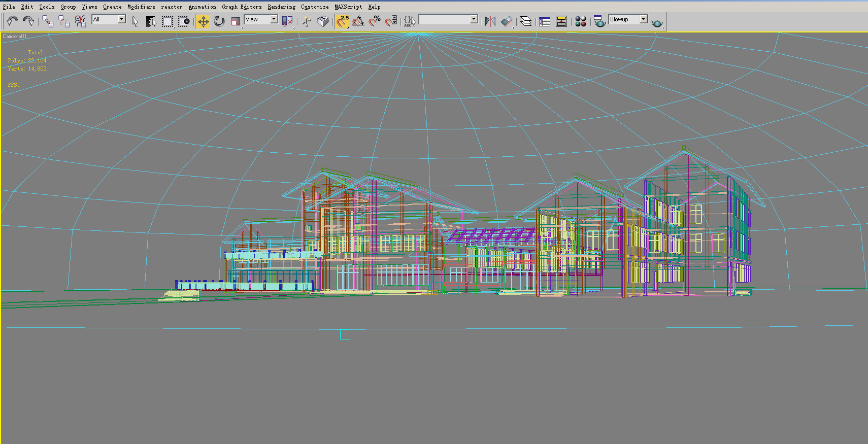Click the Undo arrow icon

(12, 21)
